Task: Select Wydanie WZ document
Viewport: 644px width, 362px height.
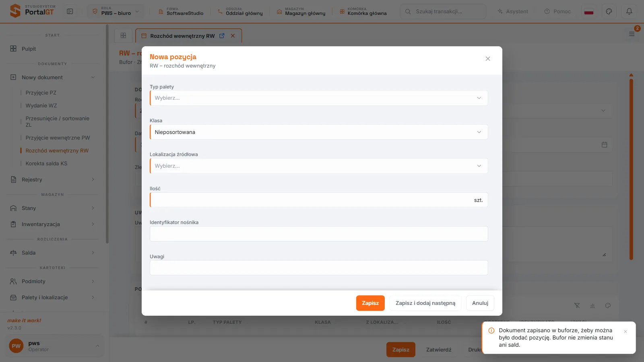Action: tap(41, 105)
